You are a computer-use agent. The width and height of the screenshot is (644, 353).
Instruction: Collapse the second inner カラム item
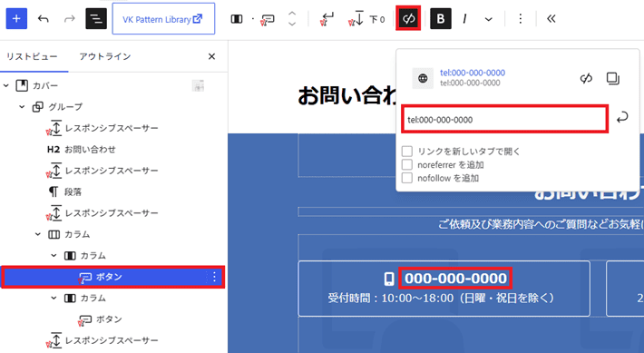coord(54,298)
